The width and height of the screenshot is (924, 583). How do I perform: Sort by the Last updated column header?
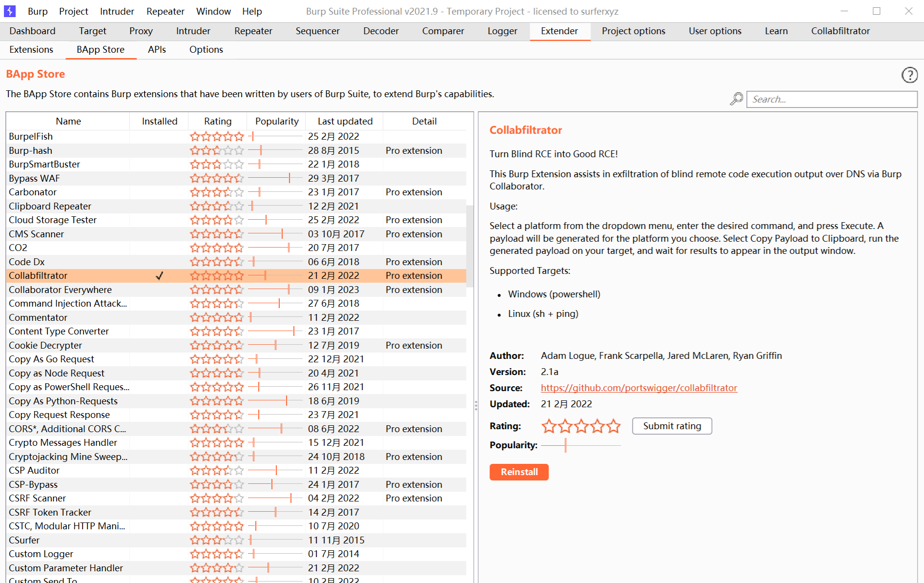click(345, 121)
